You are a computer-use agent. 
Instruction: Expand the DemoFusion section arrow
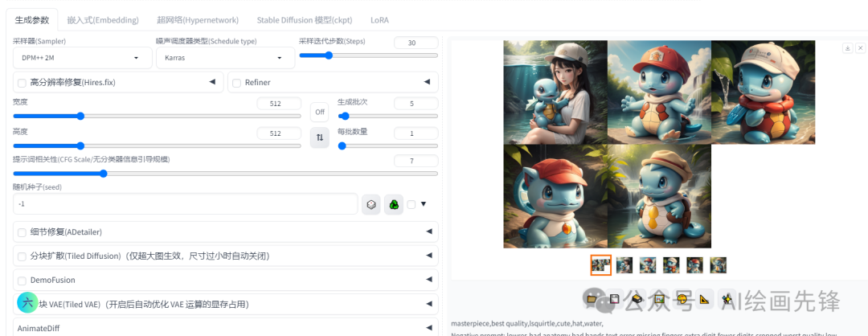[428, 280]
